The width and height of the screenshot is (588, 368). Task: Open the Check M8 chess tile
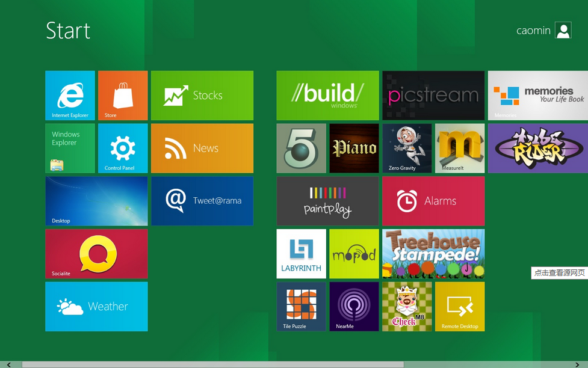point(407,307)
